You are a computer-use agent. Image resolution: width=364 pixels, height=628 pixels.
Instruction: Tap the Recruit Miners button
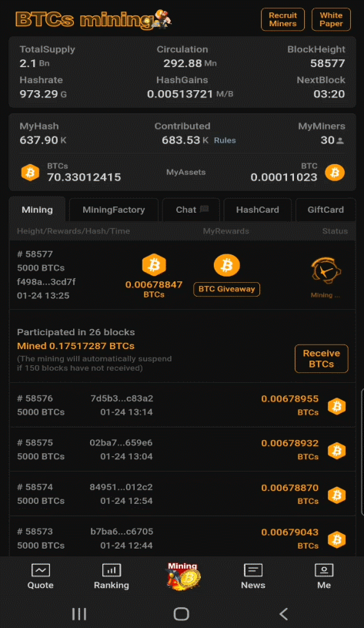pos(282,19)
